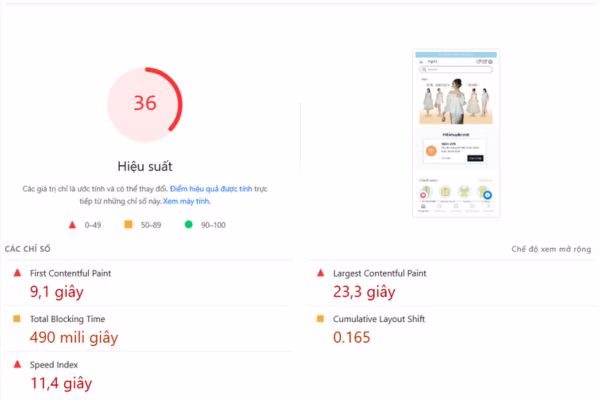Click the red triangle beside First Contentful Paint
Viewport: 600px width, 400px height.
point(17,273)
